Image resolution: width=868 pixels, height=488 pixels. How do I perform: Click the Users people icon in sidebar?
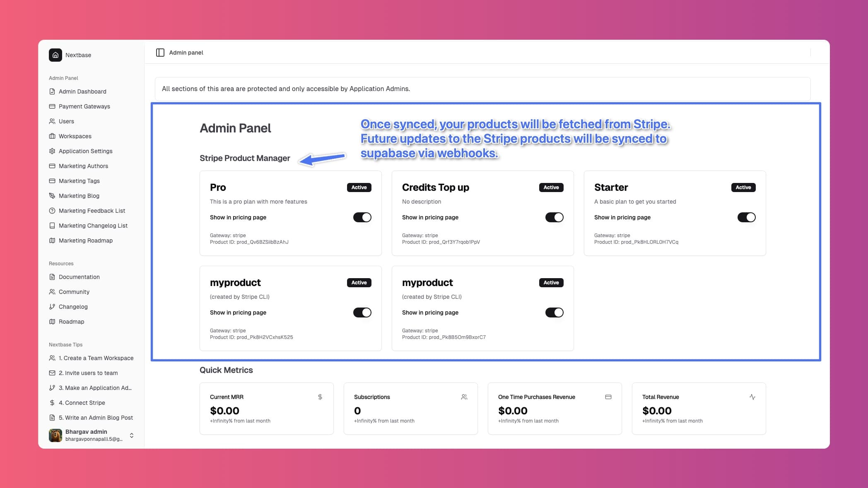52,121
